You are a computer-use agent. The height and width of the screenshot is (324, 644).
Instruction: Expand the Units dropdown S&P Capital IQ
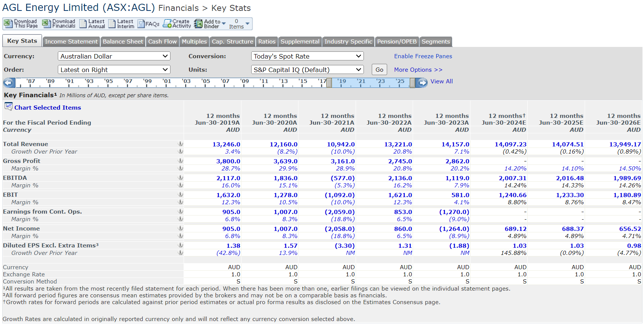(x=307, y=70)
